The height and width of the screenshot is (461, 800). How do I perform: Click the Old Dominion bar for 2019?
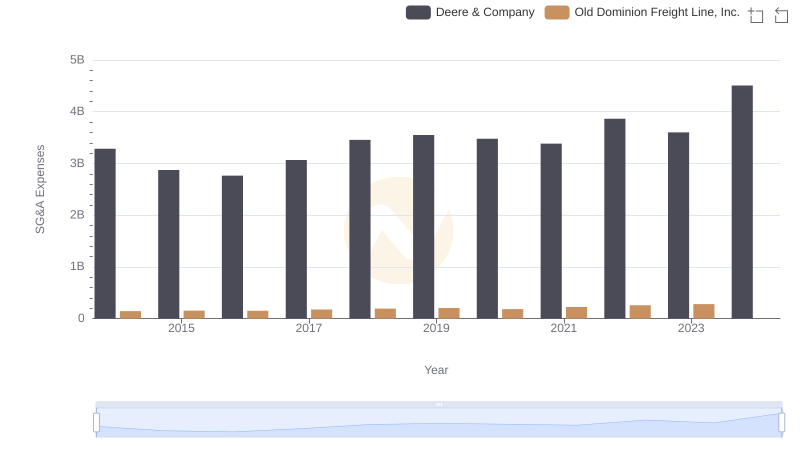click(x=449, y=313)
